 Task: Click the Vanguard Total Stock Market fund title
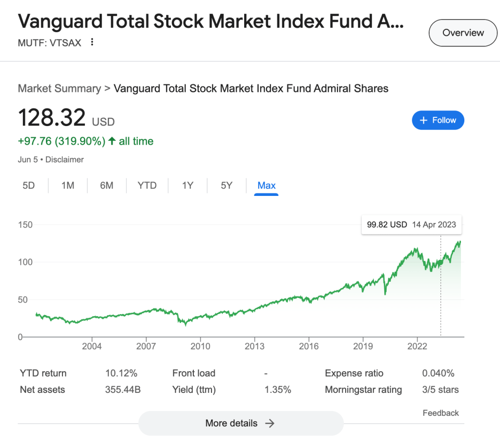pyautogui.click(x=210, y=21)
